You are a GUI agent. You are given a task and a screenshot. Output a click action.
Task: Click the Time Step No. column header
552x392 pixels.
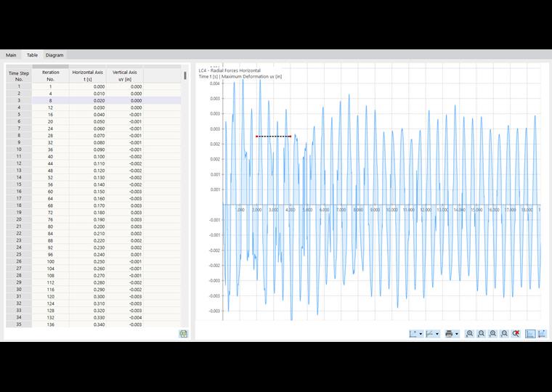coord(19,75)
